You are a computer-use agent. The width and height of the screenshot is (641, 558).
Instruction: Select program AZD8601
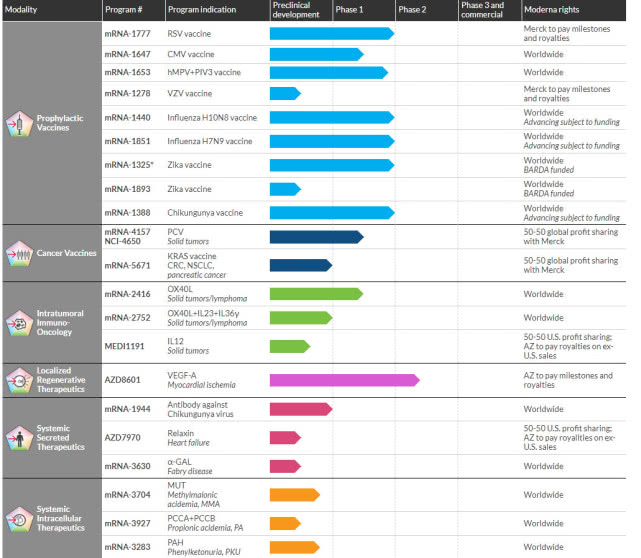coord(125,380)
